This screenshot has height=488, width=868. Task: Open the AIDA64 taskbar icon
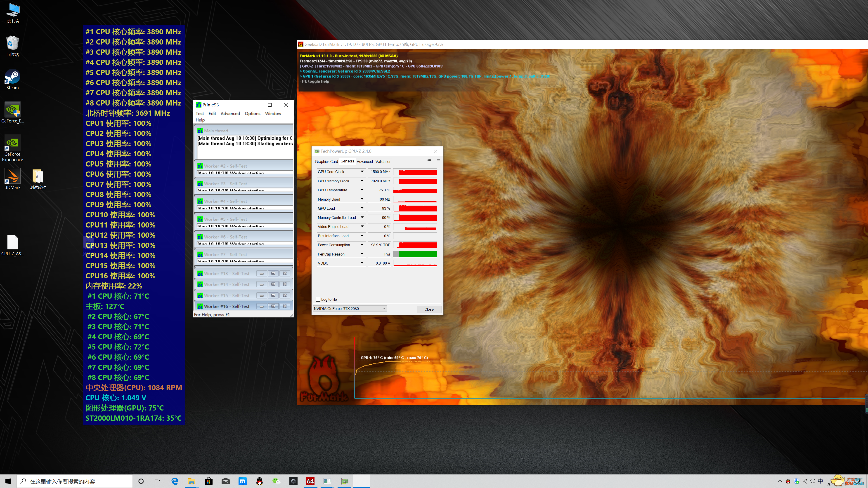point(310,481)
